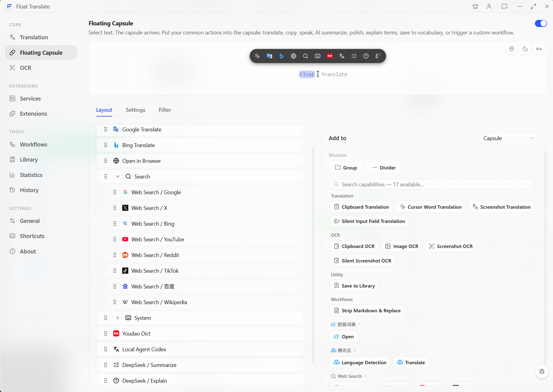Open Workflows in the sidebar
553x392 pixels.
[41, 145]
